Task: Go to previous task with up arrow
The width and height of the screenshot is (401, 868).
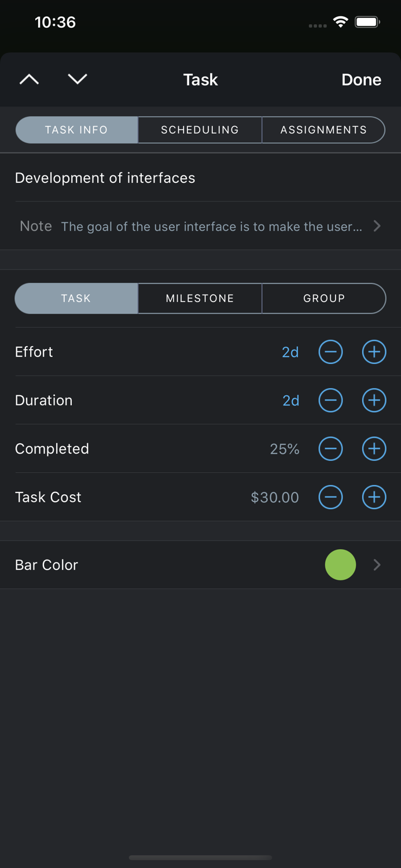Action: (x=29, y=79)
